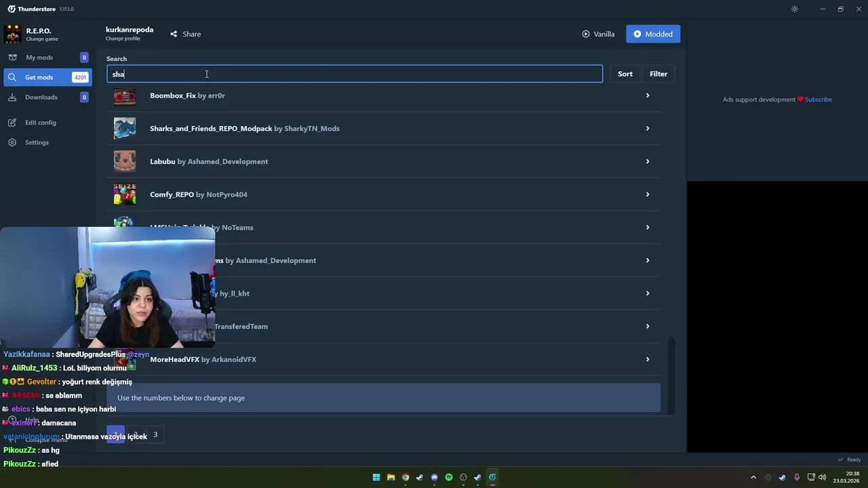Expand the Comfy_REPO mod row
868x488 pixels.
(648, 195)
